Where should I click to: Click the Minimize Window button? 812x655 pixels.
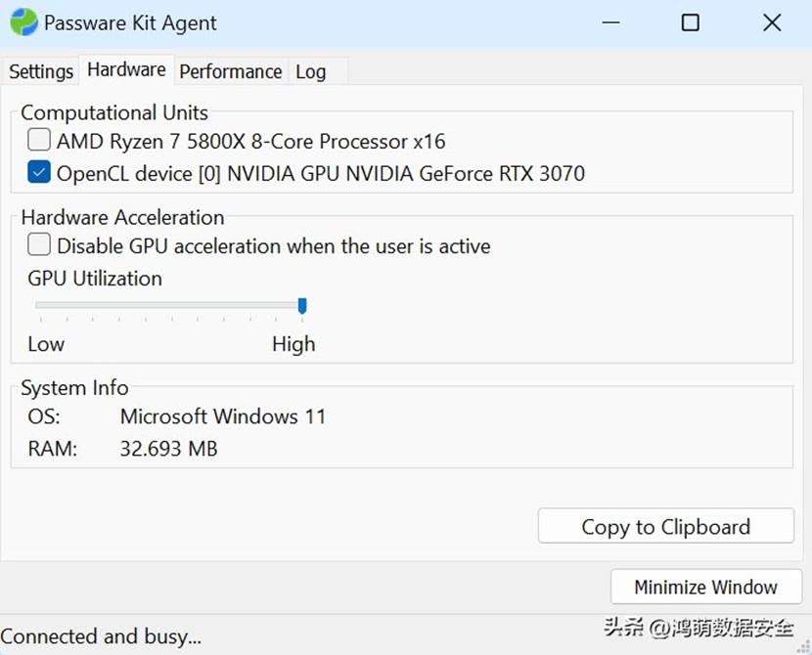(x=706, y=587)
